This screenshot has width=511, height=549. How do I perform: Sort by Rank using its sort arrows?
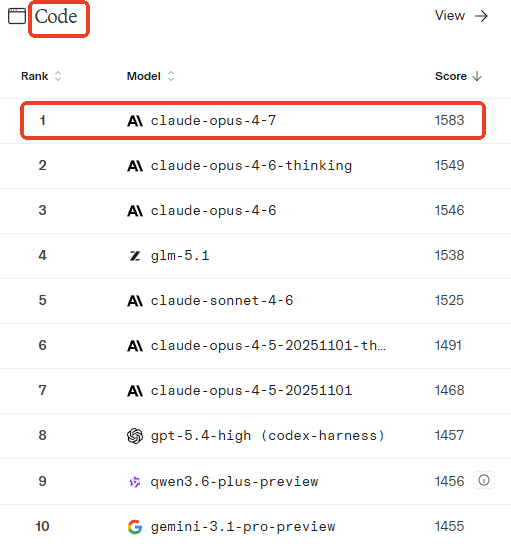click(58, 76)
